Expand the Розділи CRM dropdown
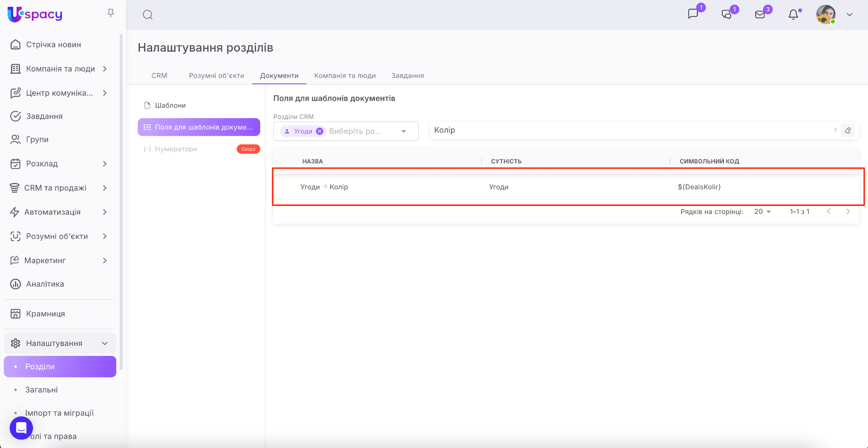Screen dimensions: 868x448 click(x=403, y=131)
